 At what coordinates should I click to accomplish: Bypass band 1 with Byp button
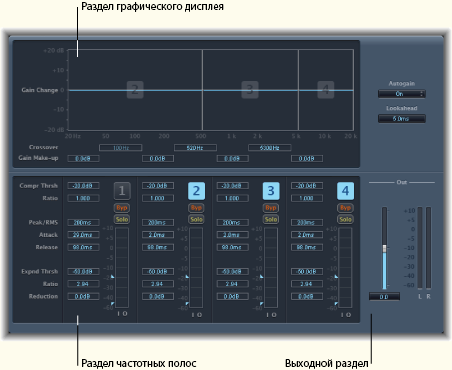[x=122, y=208]
